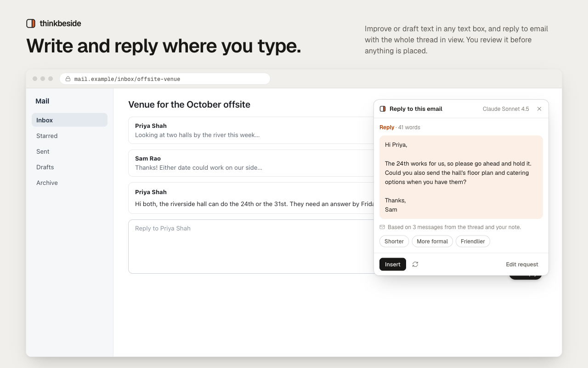Close the Reply to this email panel
The width and height of the screenshot is (588, 368).
coord(539,109)
